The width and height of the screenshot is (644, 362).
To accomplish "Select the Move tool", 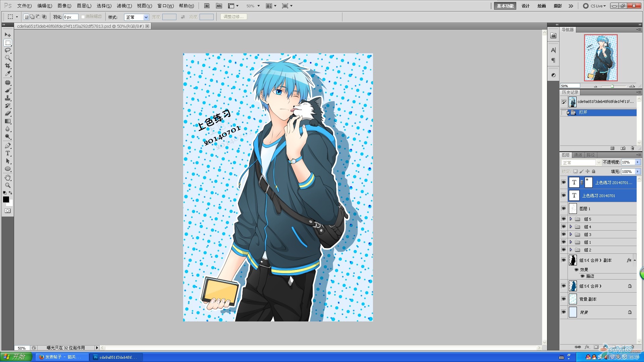I will (8, 35).
